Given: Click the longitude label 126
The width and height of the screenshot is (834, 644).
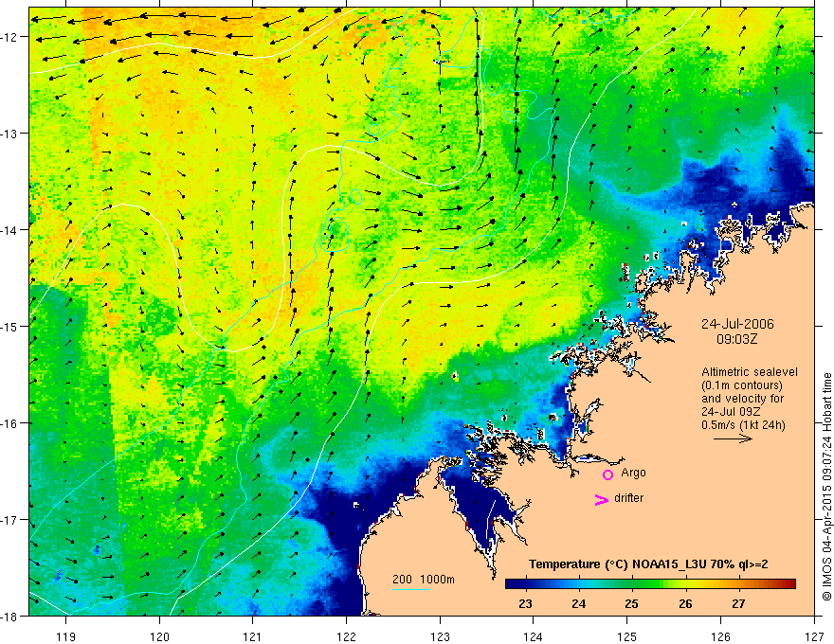Looking at the screenshot, I should coord(720,636).
